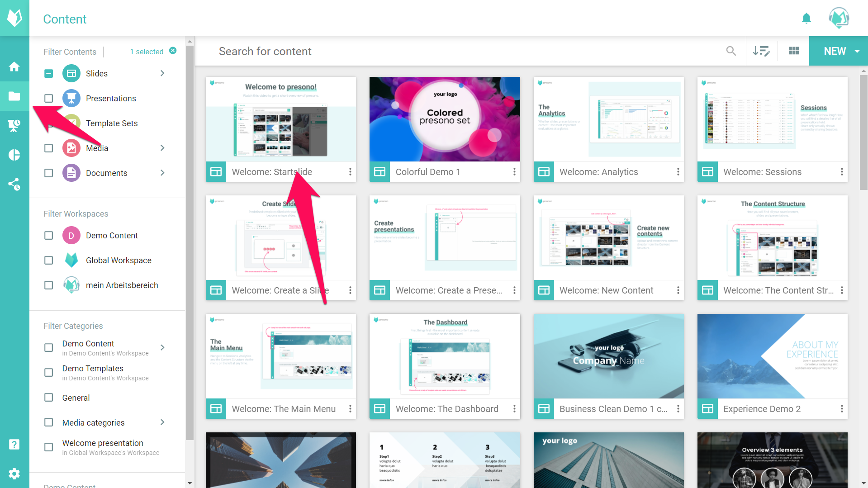Click the Share icon in sidebar

coord(14,184)
